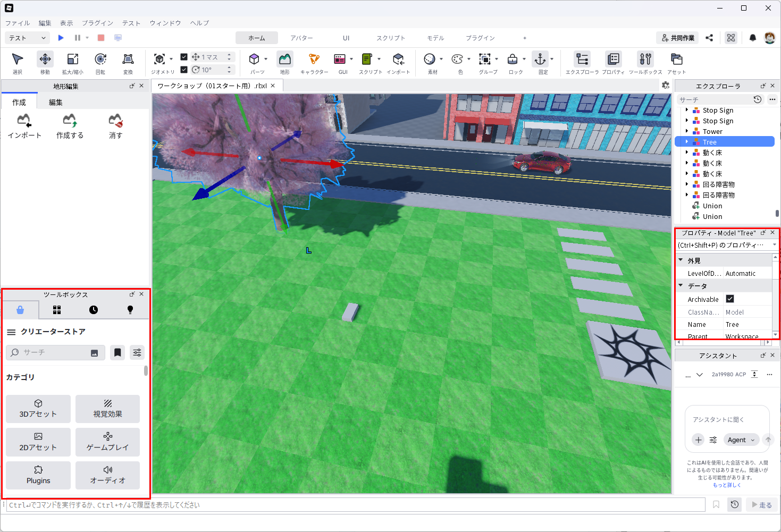
Task: Uncheck the Archivable property checkbox
Action: pos(730,299)
